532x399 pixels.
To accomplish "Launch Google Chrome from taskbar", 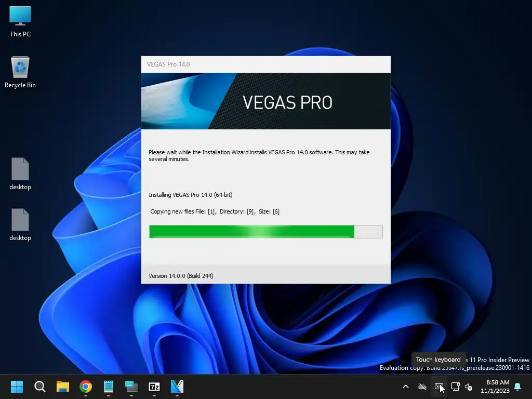I will tap(86, 387).
